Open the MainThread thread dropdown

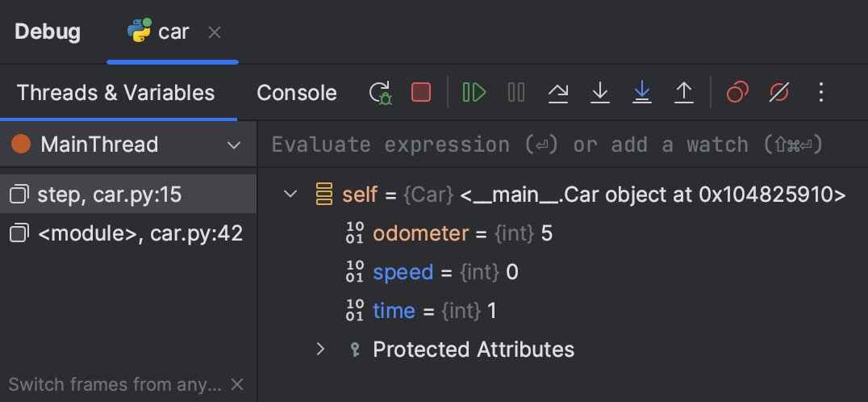pos(234,145)
